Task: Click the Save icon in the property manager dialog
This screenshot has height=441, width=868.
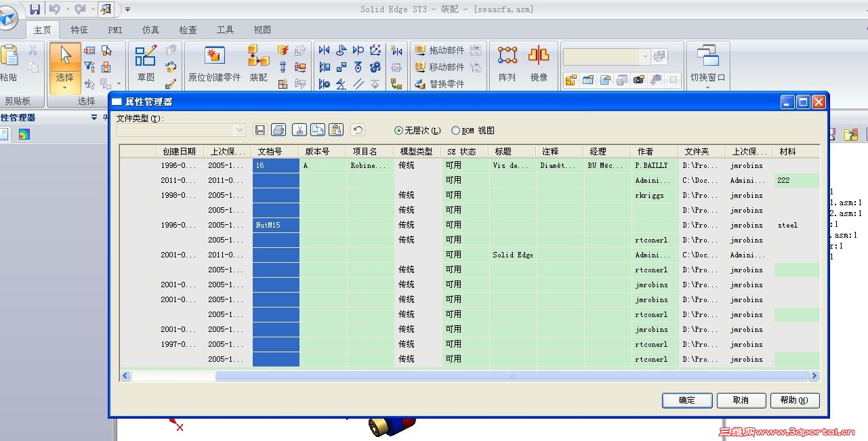Action: coord(260,130)
